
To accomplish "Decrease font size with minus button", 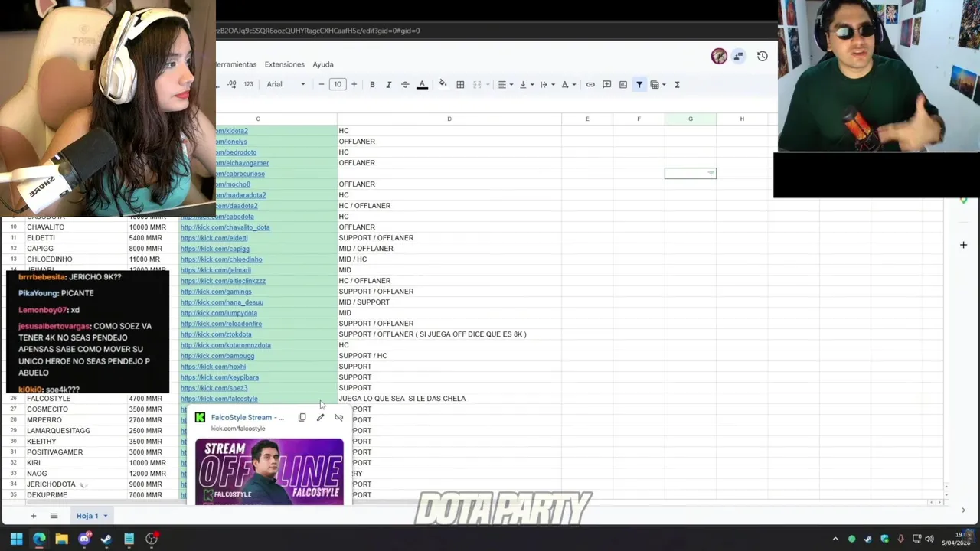I will pos(322,85).
